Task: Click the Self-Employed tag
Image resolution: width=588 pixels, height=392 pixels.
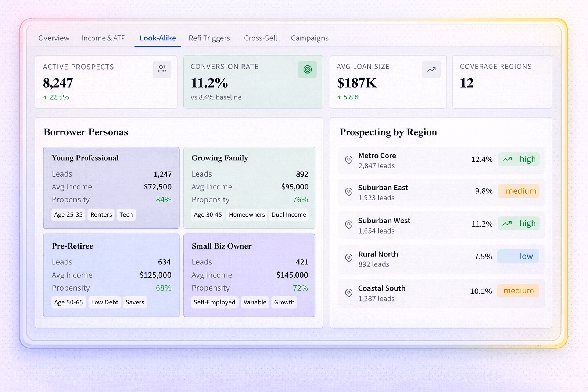Action: 214,302
